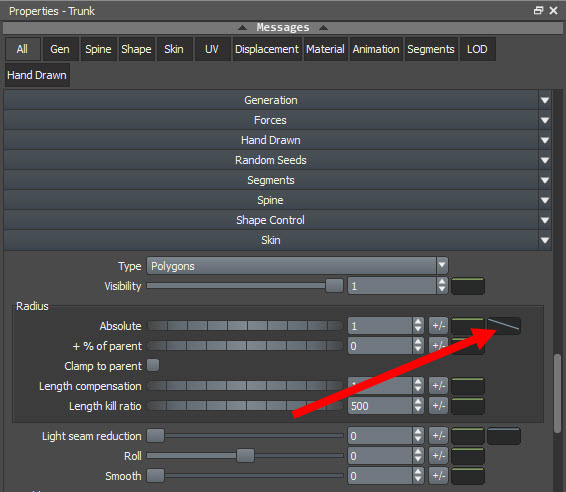This screenshot has width=566, height=492.
Task: Switch to the Hand Drawn tab
Action: click(x=37, y=75)
